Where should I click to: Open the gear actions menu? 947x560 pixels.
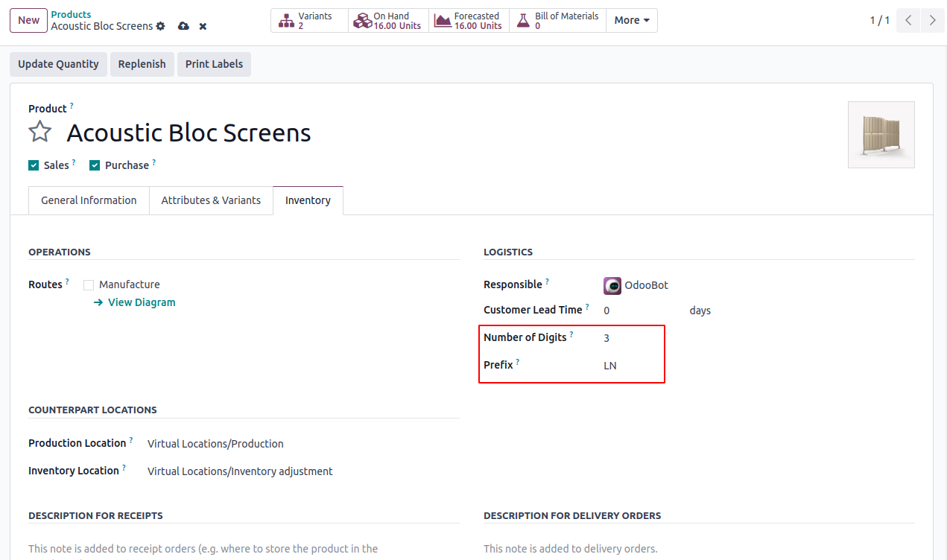160,26
